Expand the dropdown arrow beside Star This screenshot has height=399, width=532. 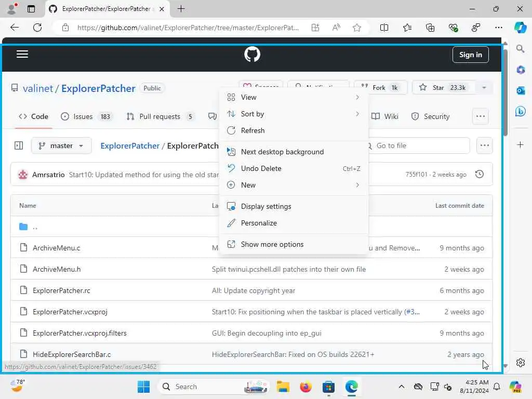pyautogui.click(x=484, y=87)
